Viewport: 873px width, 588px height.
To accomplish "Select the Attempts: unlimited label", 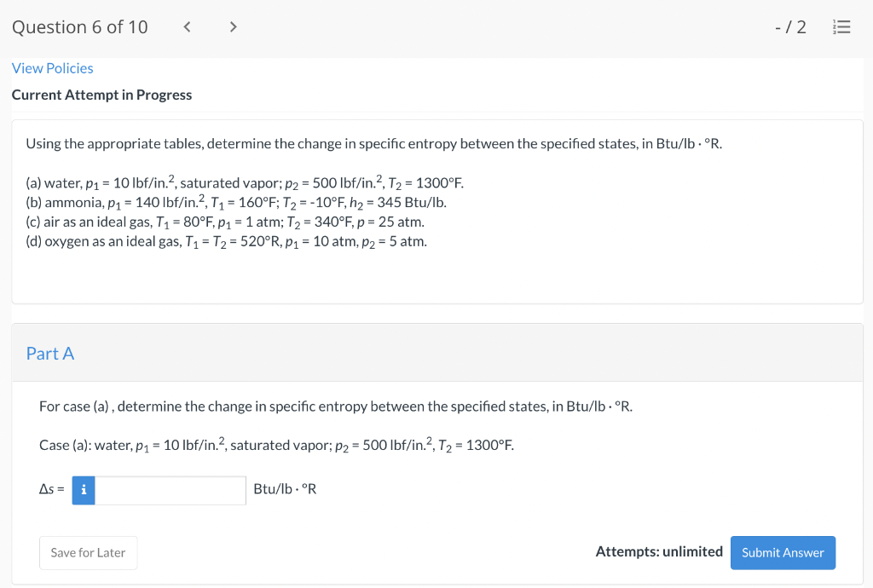I will click(659, 551).
